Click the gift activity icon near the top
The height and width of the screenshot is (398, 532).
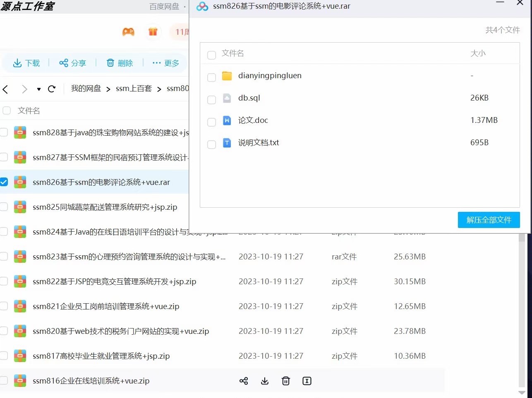click(153, 31)
